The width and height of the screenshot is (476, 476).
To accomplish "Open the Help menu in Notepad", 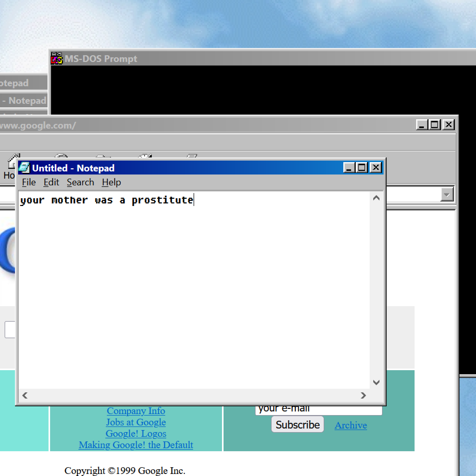I will (x=111, y=182).
